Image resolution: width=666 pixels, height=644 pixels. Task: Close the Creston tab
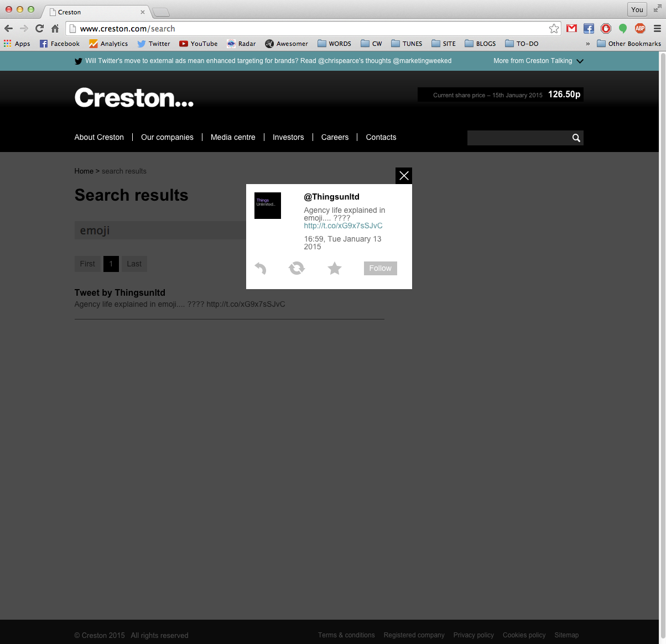142,12
